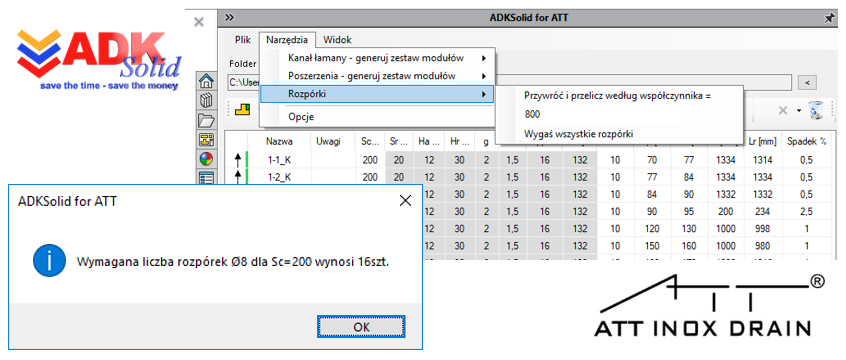Click the recycle bin toolbar icon

tap(815, 110)
